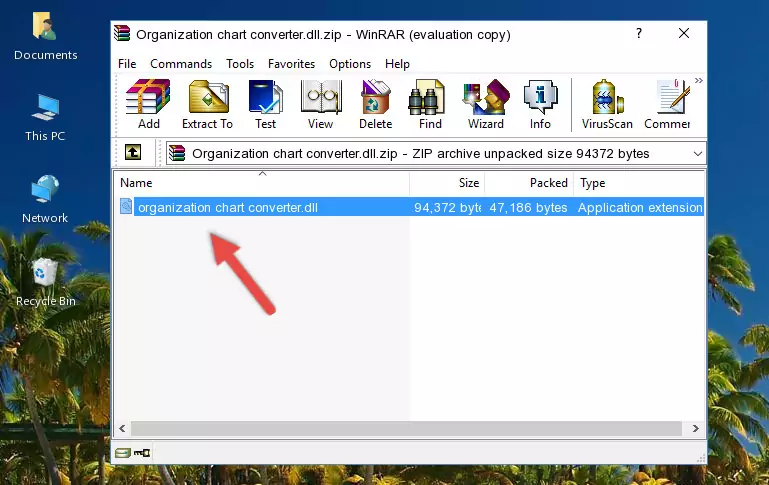Click the horizontal scrollbar thumb
The height and width of the screenshot is (485, 769).
[x=408, y=429]
